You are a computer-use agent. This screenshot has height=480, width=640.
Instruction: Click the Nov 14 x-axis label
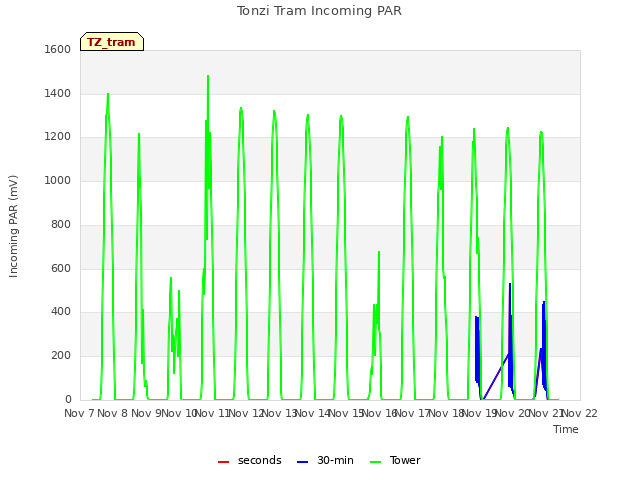[313, 413]
